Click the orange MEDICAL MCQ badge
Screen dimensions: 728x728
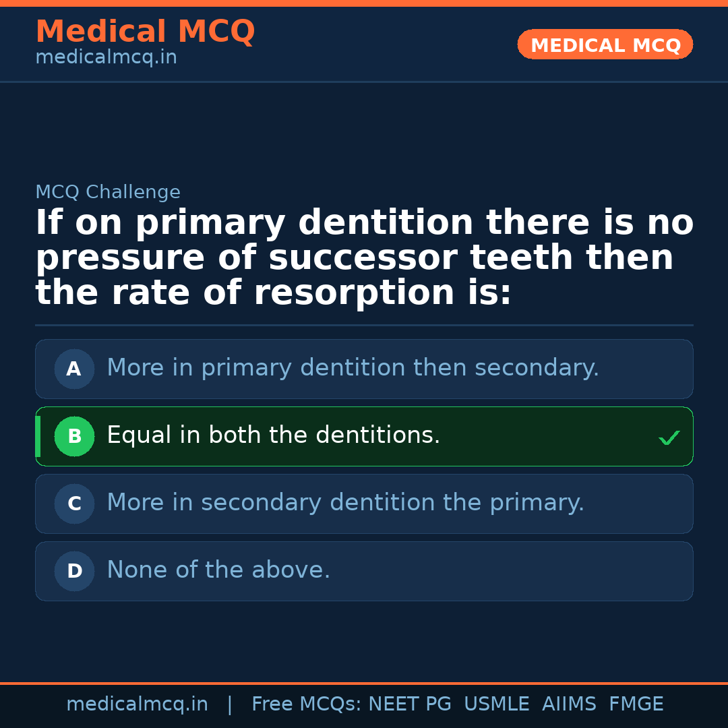(605, 44)
